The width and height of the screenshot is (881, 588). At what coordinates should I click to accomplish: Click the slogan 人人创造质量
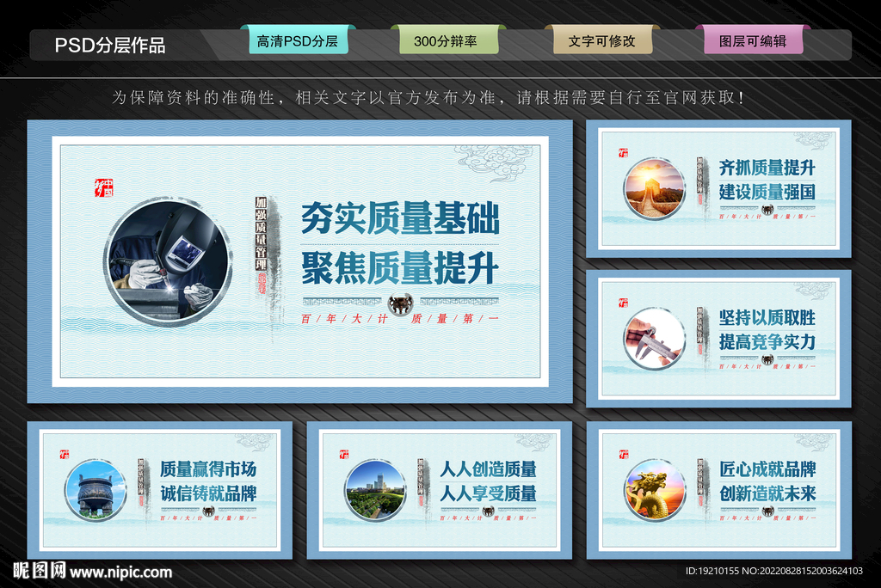489,469
